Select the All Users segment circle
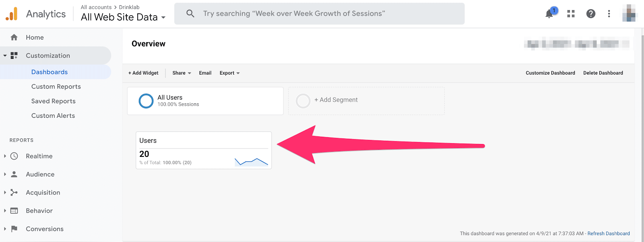The image size is (644, 242). point(146,101)
